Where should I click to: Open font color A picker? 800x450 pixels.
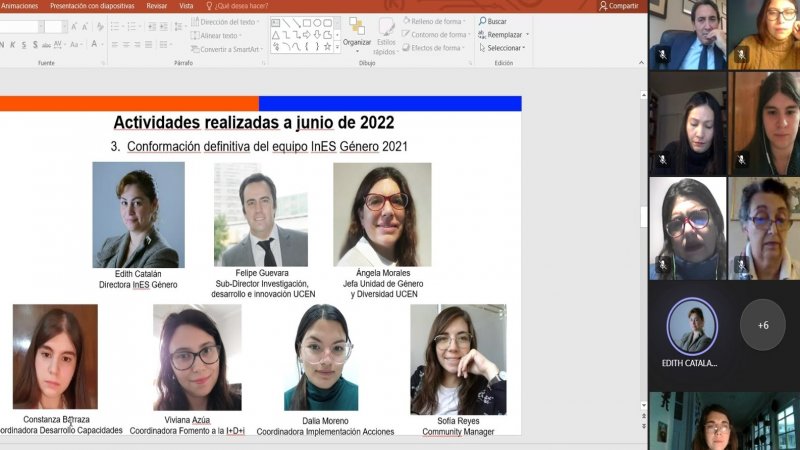(x=95, y=44)
